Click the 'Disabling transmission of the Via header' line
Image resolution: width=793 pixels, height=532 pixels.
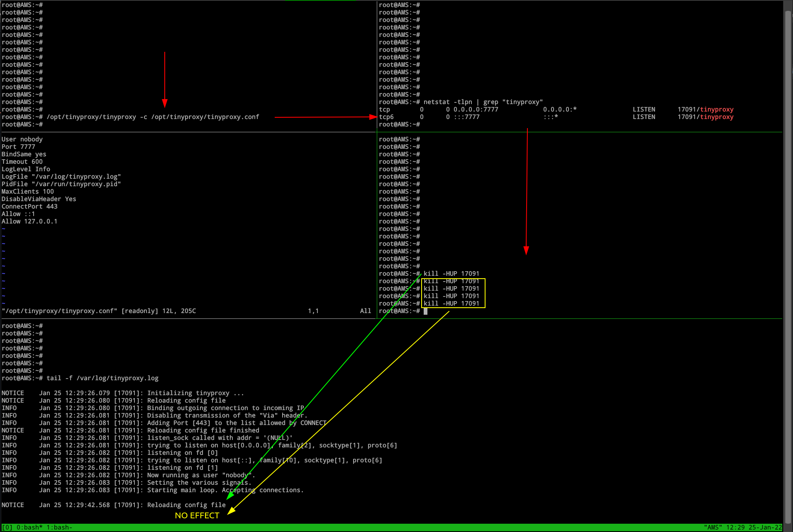(x=154, y=415)
